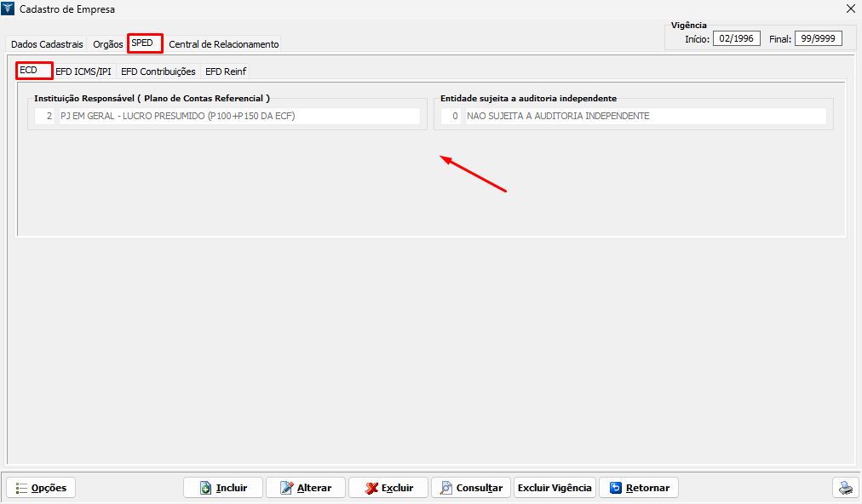The height and width of the screenshot is (504, 862).
Task: Switch to the Dados Cadastrais tab
Action: [48, 44]
